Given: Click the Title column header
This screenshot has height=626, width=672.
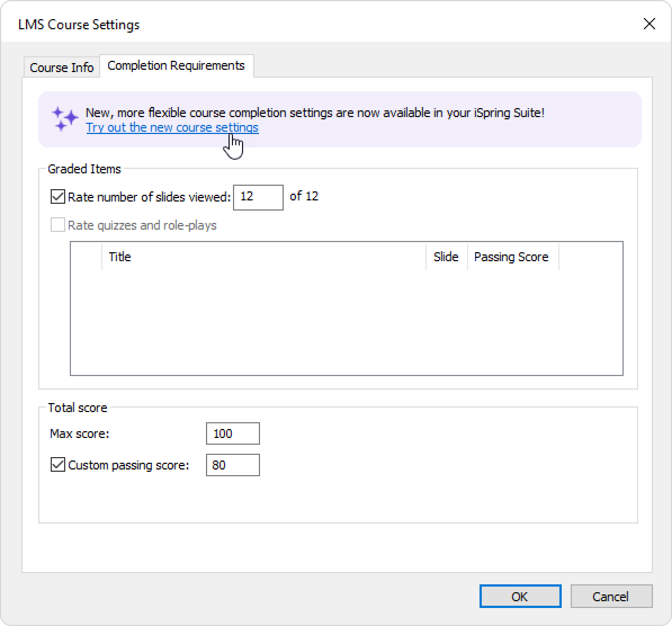Looking at the screenshot, I should pos(264,257).
